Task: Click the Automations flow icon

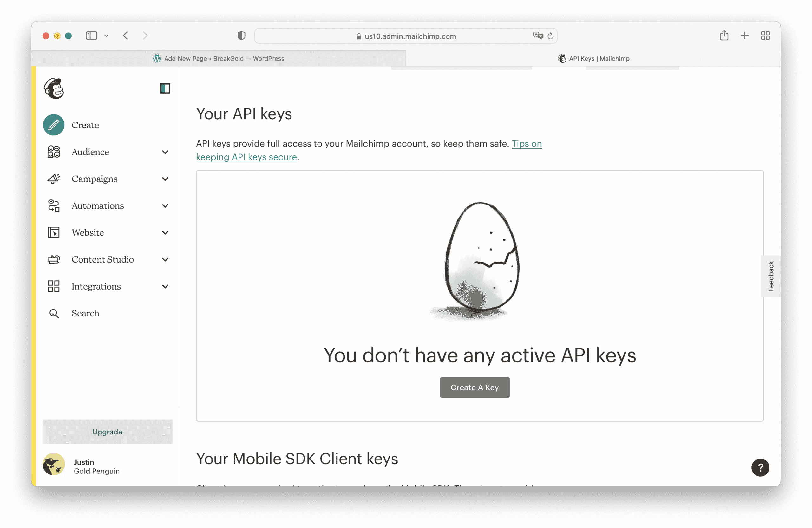Action: click(x=54, y=206)
